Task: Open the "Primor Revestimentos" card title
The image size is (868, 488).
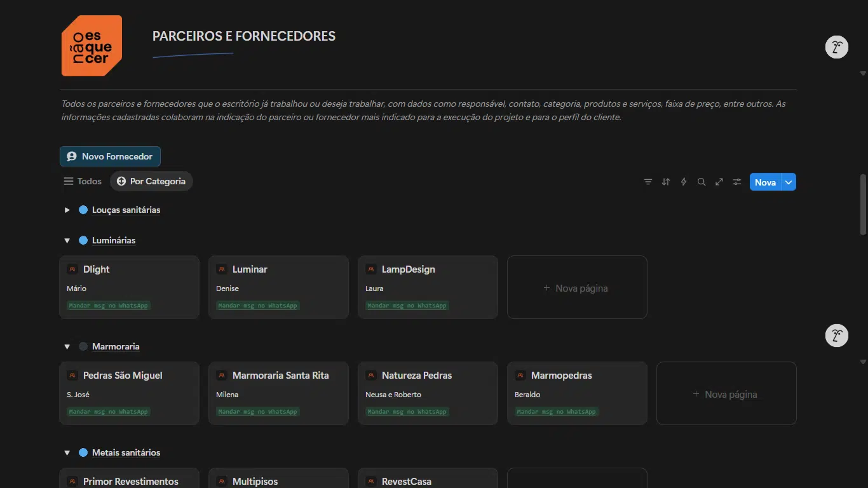Action: coord(131,482)
